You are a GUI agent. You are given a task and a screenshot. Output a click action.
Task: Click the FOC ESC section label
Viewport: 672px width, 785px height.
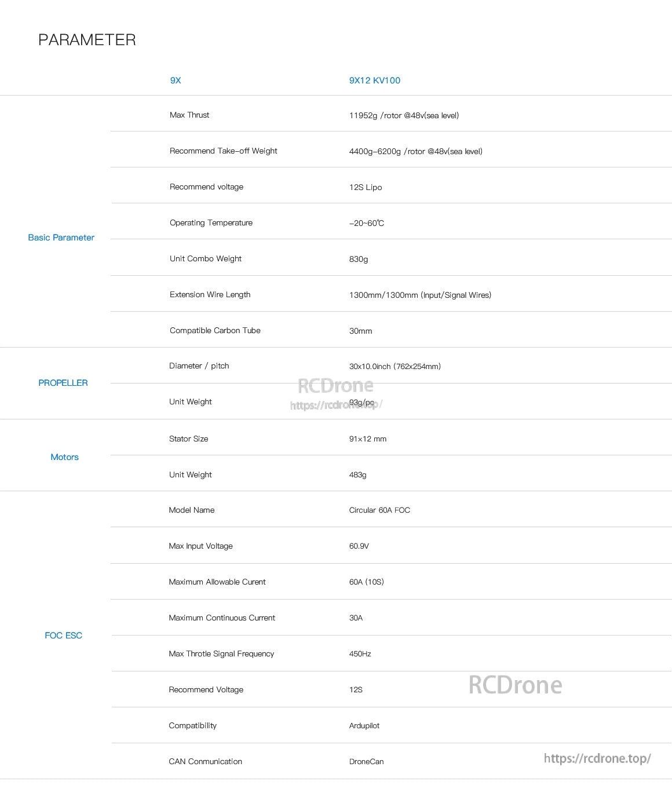pos(64,636)
